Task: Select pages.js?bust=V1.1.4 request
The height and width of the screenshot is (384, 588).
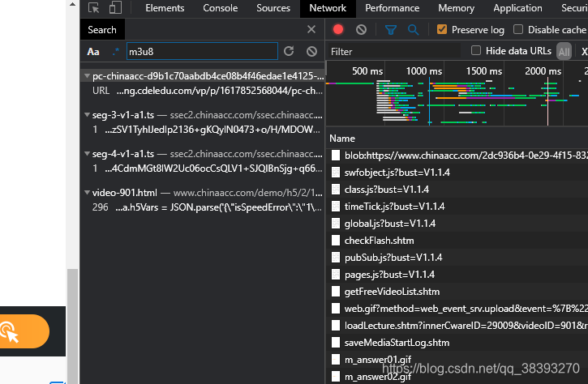Action: pos(457,275)
